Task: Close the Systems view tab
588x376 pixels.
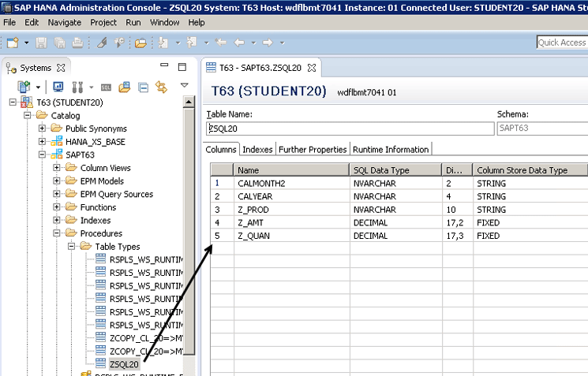Action: (x=61, y=68)
